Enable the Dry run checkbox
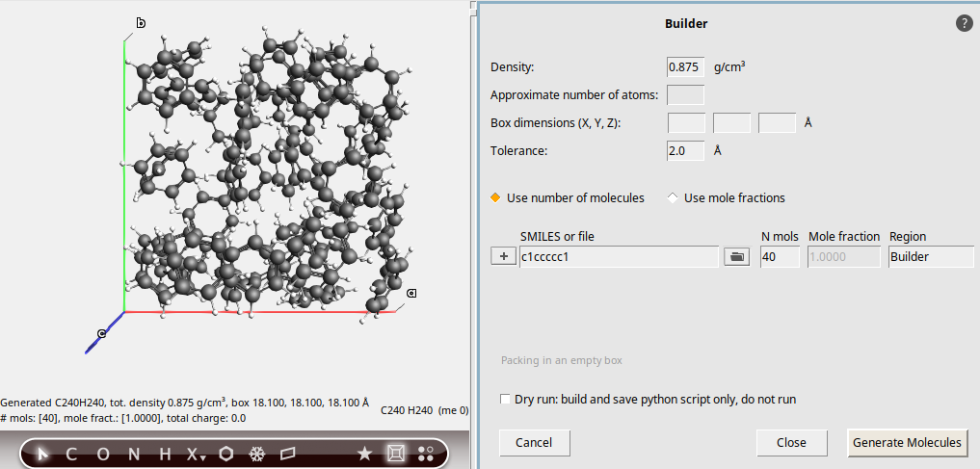Screen dimensions: 980x469 [506, 399]
